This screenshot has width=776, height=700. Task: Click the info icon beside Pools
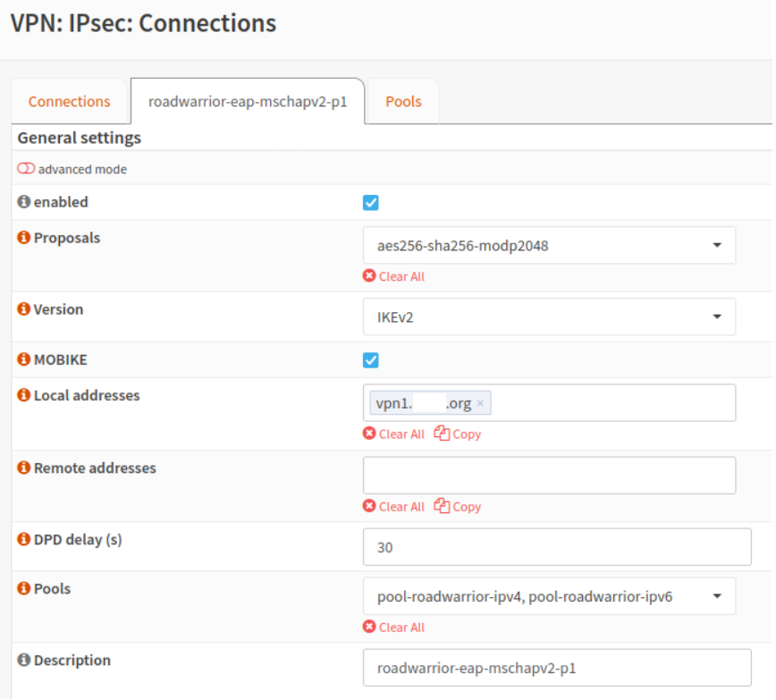tap(23, 588)
